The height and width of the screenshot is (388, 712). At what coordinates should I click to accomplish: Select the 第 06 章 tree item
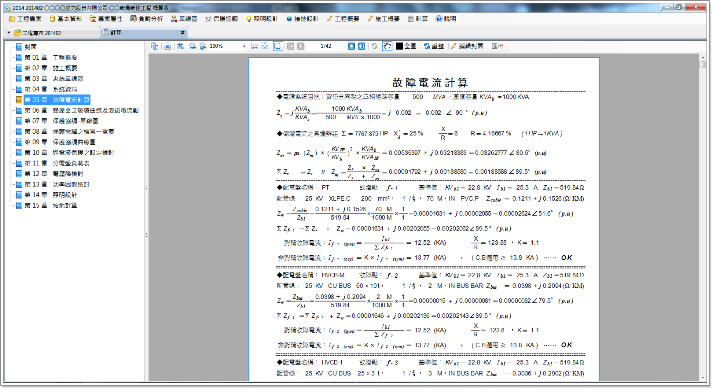point(82,110)
